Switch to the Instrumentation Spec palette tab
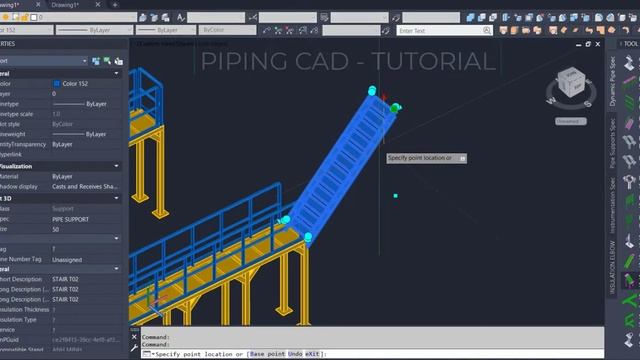The width and height of the screenshot is (640, 360). tap(612, 205)
